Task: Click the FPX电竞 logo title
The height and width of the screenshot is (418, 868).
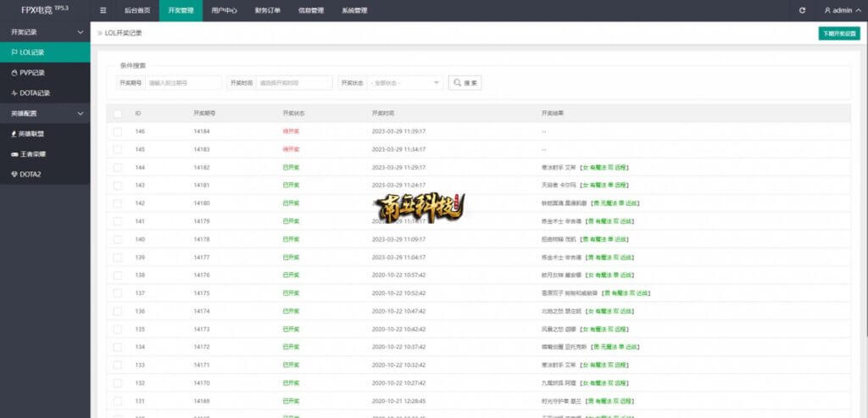Action: tap(45, 10)
